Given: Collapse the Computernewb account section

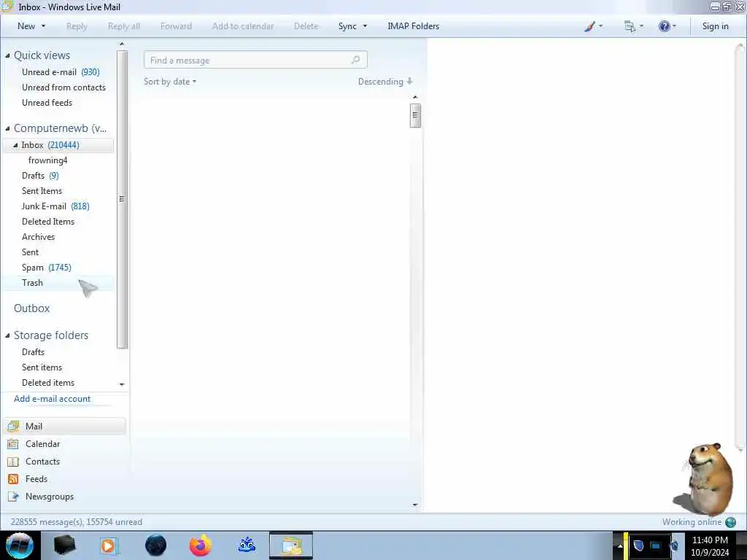Looking at the screenshot, I should point(7,128).
